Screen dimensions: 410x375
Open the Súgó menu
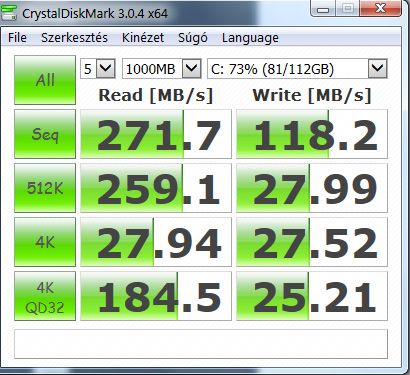193,38
